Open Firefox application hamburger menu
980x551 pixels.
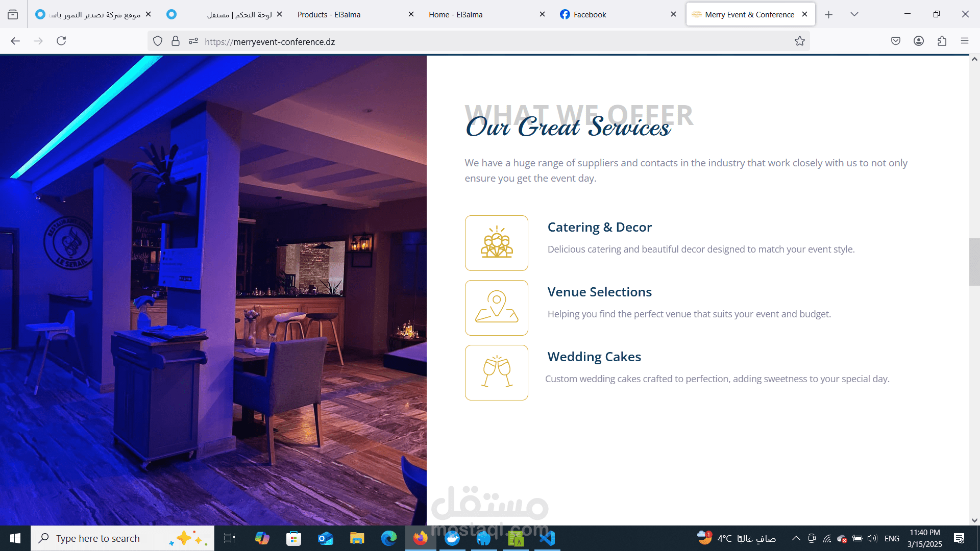(964, 41)
